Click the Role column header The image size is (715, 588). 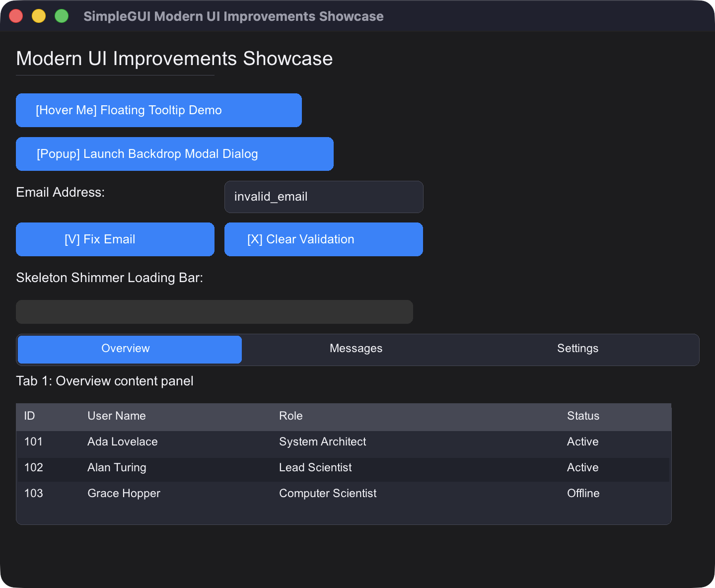click(291, 416)
